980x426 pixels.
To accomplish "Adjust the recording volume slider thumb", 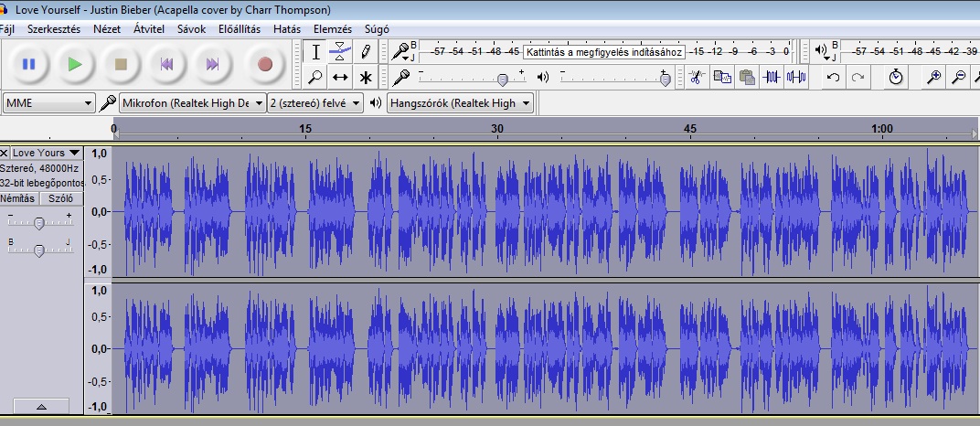I will coord(503,80).
